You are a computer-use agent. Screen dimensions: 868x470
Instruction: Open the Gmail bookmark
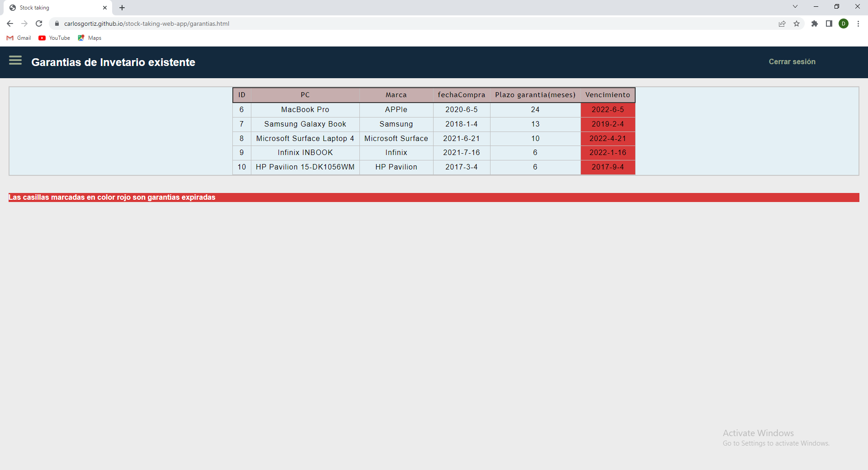coord(19,38)
